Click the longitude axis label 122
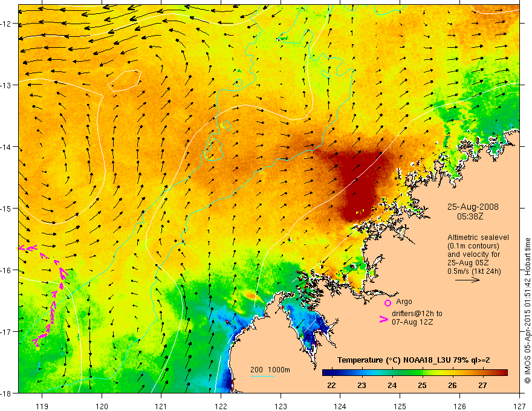 click(221, 406)
